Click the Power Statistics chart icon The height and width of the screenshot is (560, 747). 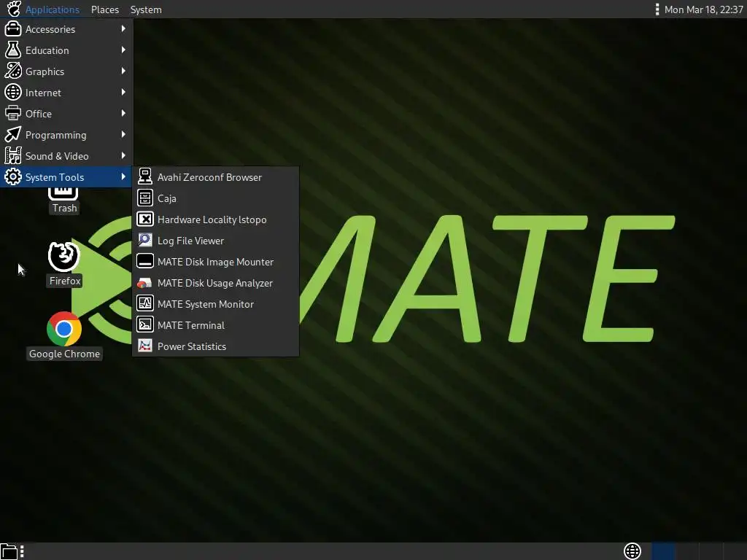tap(145, 346)
